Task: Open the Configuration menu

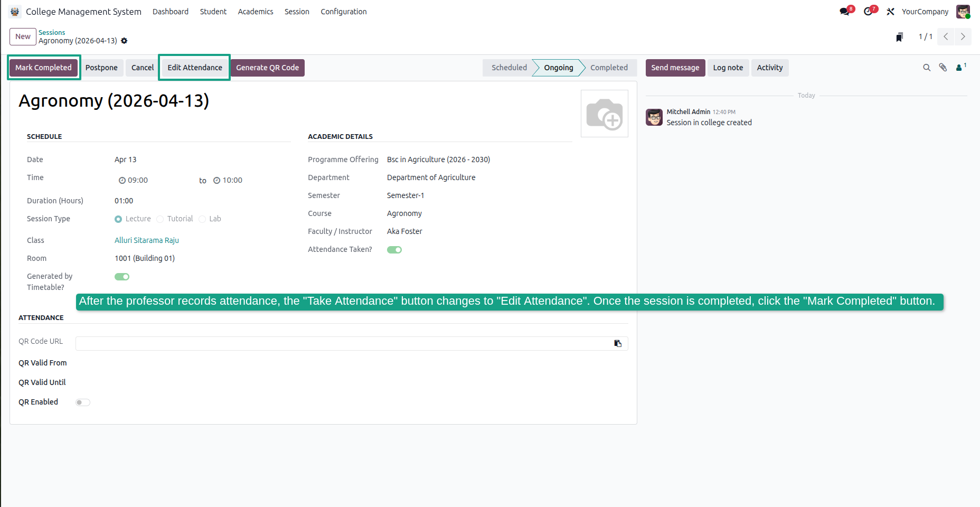Action: [x=344, y=12]
